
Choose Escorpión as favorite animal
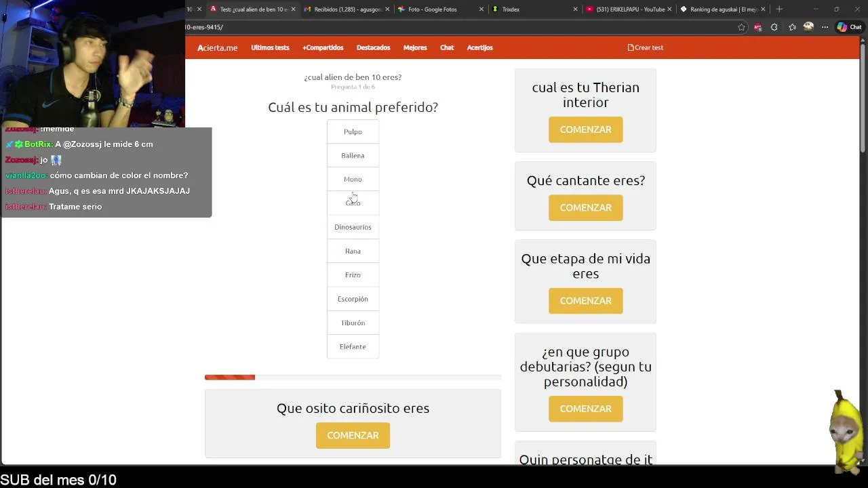[x=353, y=299]
